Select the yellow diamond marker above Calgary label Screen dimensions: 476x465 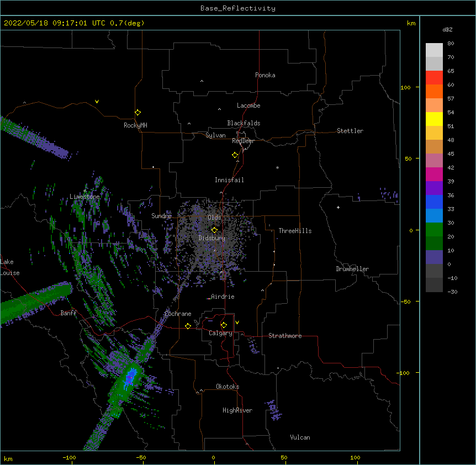(224, 325)
